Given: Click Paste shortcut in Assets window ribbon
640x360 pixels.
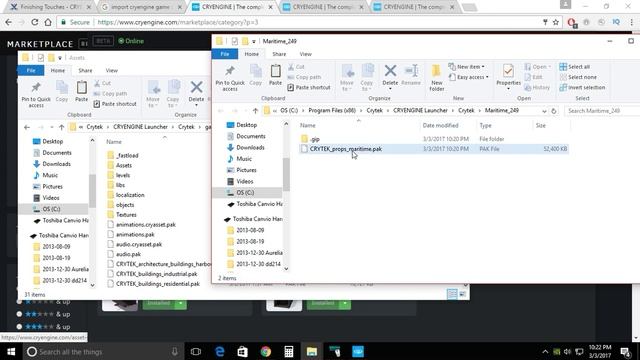Looking at the screenshot, I should [115, 104].
